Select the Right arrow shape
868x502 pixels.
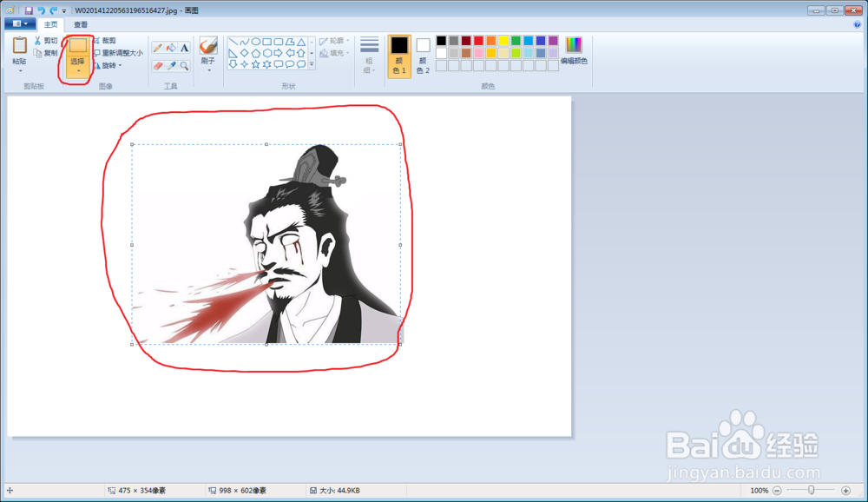(279, 53)
